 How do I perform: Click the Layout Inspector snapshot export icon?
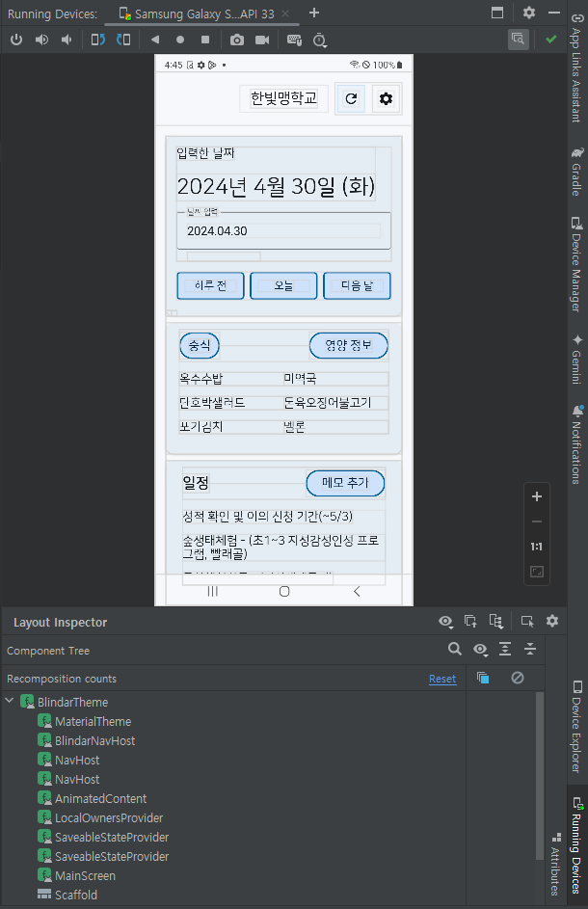click(470, 622)
